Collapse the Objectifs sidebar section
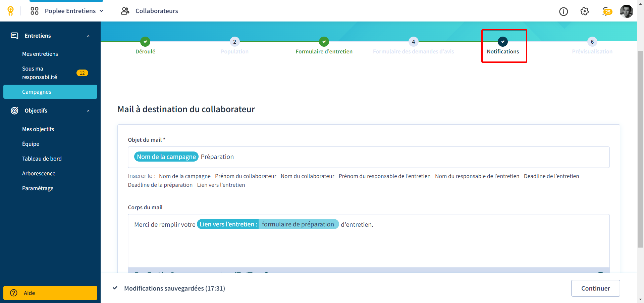The image size is (644, 303). (88, 111)
